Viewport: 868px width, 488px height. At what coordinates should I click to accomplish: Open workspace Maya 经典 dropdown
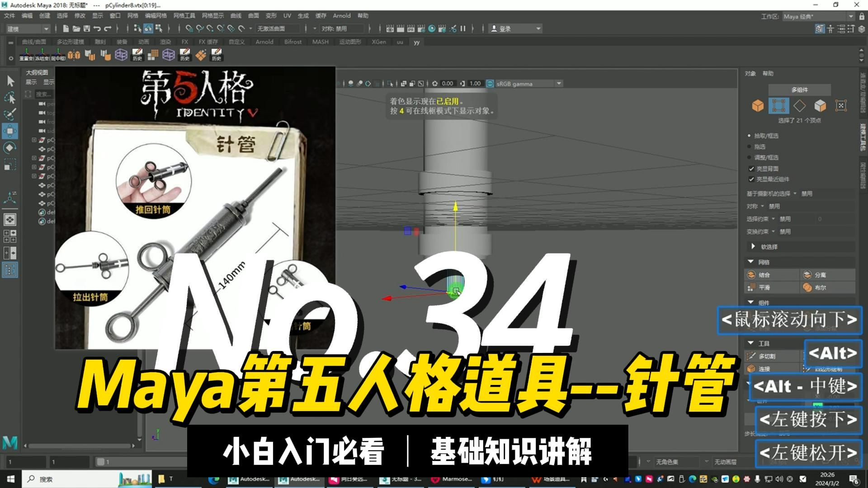[x=818, y=16]
